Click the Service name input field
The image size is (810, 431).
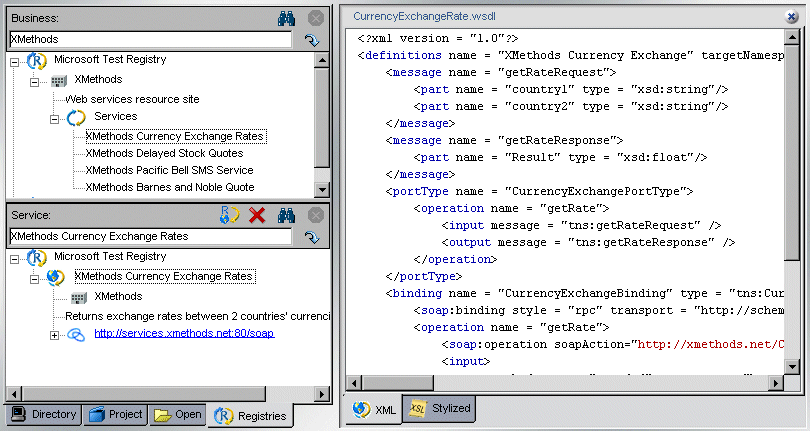point(150,236)
